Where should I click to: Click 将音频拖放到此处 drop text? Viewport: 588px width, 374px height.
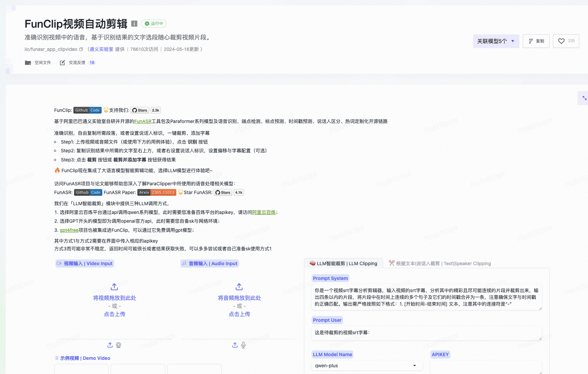[x=239, y=298]
